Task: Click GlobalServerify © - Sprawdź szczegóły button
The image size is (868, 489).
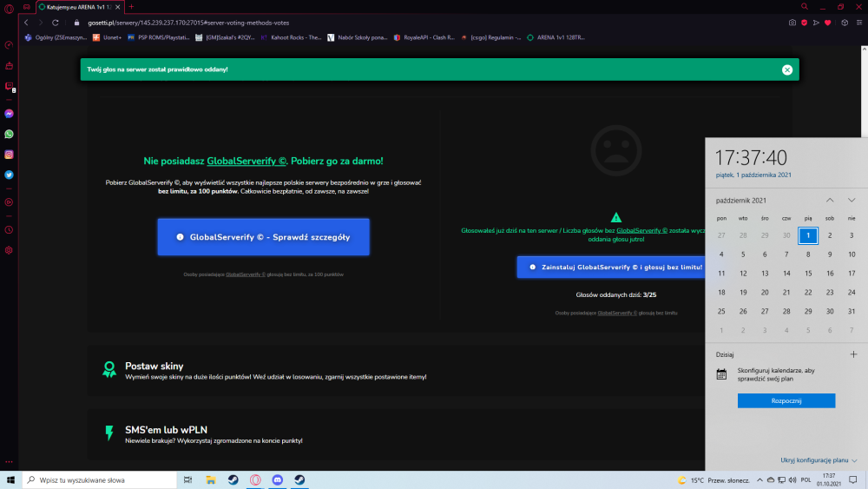Action: (x=264, y=237)
